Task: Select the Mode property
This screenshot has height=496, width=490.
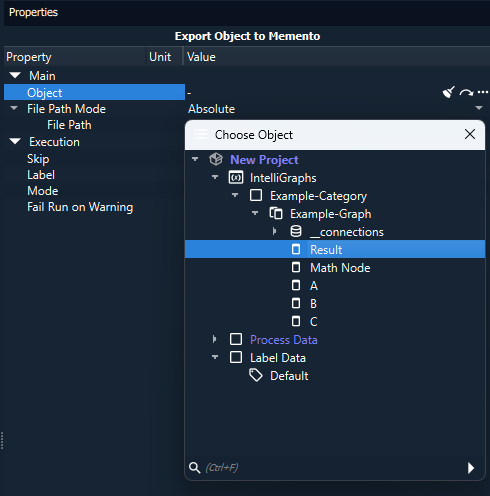Action: (43, 191)
